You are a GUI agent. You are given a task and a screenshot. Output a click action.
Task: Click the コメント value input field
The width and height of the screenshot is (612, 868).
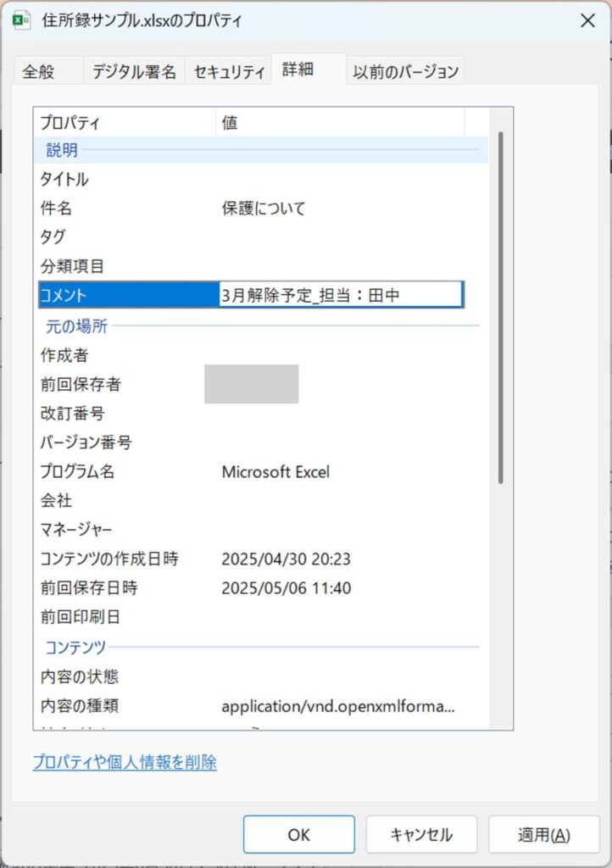pos(341,294)
